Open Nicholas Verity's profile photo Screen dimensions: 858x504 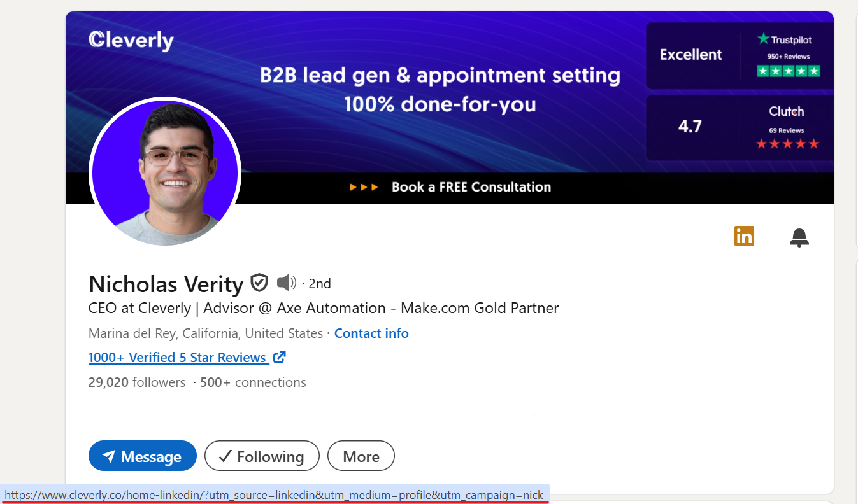[x=165, y=172]
